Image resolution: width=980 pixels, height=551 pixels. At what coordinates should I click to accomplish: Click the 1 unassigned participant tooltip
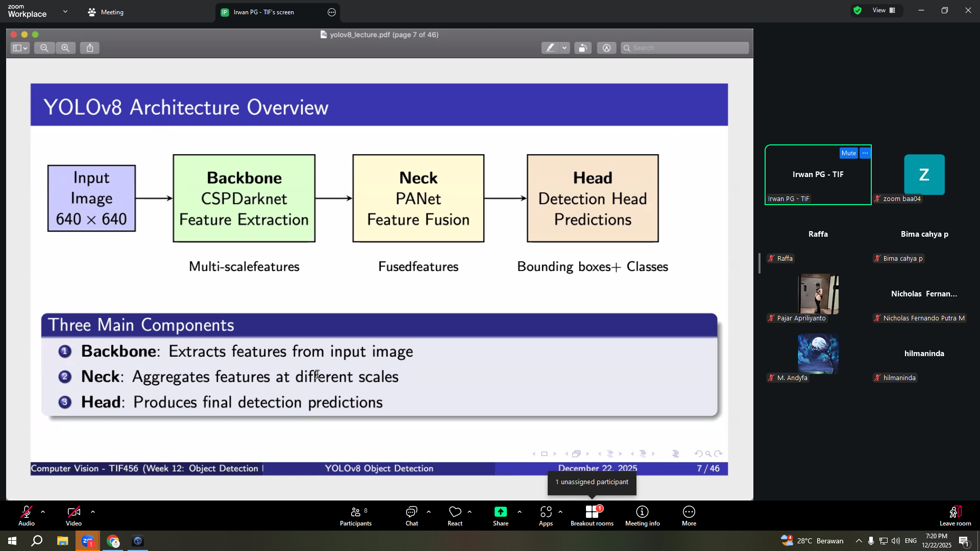point(592,482)
